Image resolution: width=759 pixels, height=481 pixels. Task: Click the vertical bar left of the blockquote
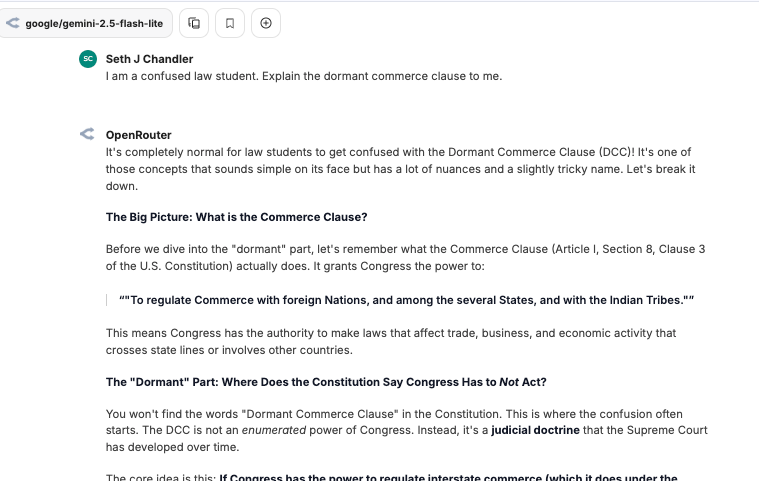click(107, 300)
